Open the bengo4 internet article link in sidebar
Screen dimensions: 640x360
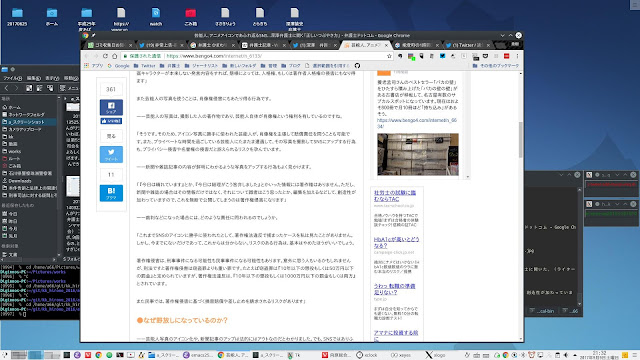tap(417, 123)
